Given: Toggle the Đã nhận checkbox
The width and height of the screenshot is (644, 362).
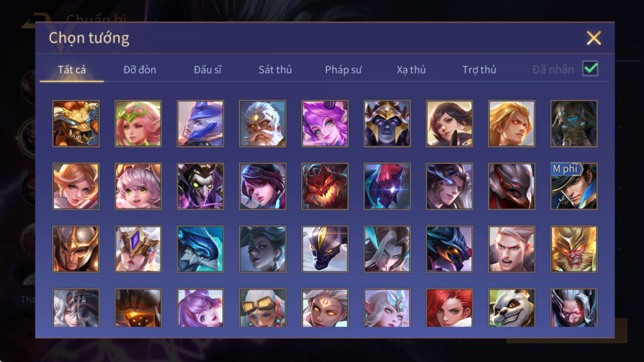Looking at the screenshot, I should pyautogui.click(x=590, y=68).
